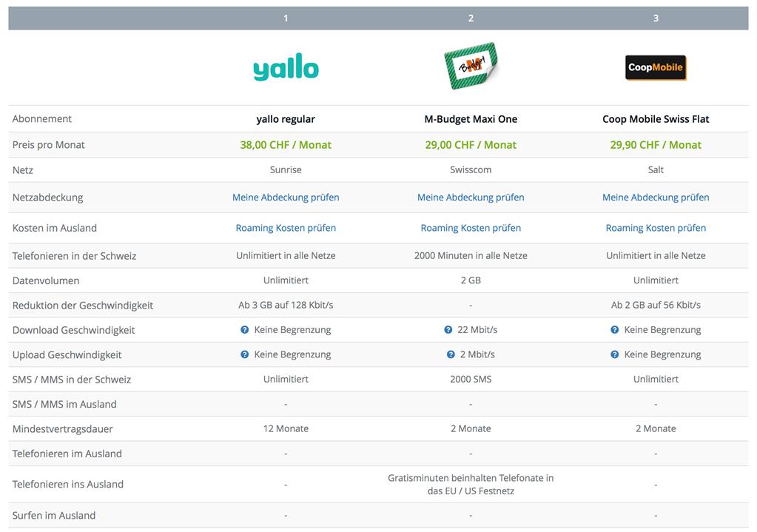Screen dimensions: 757x532
Task: Click the Reduktion der Geschwindigkeit label
Action: point(83,306)
